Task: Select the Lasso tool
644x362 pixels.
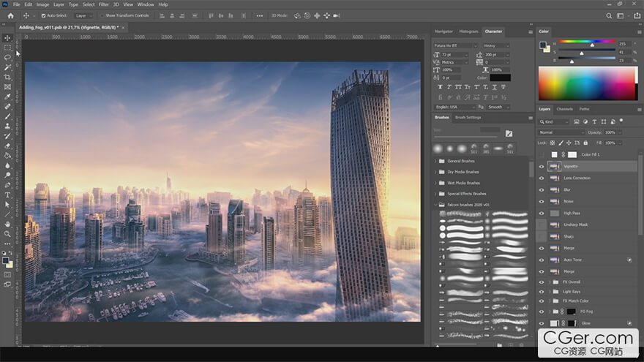Action: [x=7, y=58]
